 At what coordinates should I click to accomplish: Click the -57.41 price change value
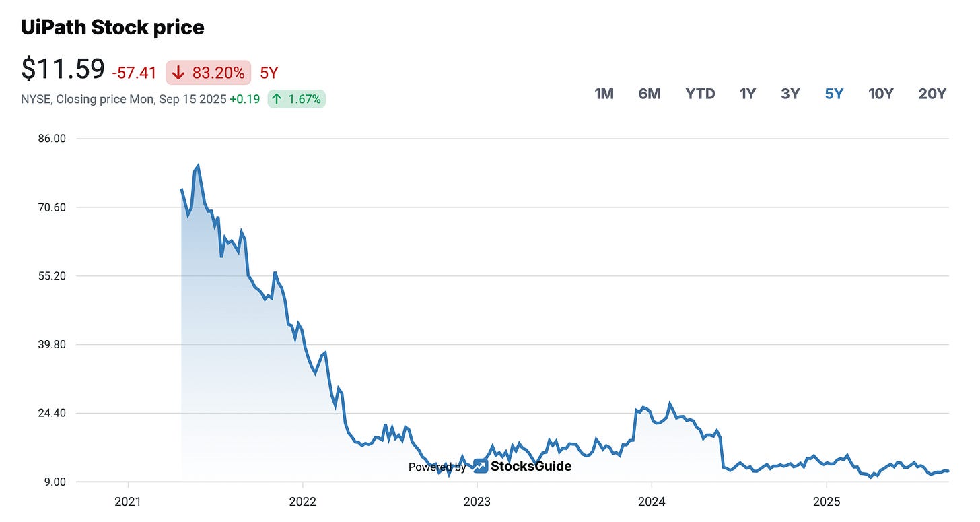point(135,73)
